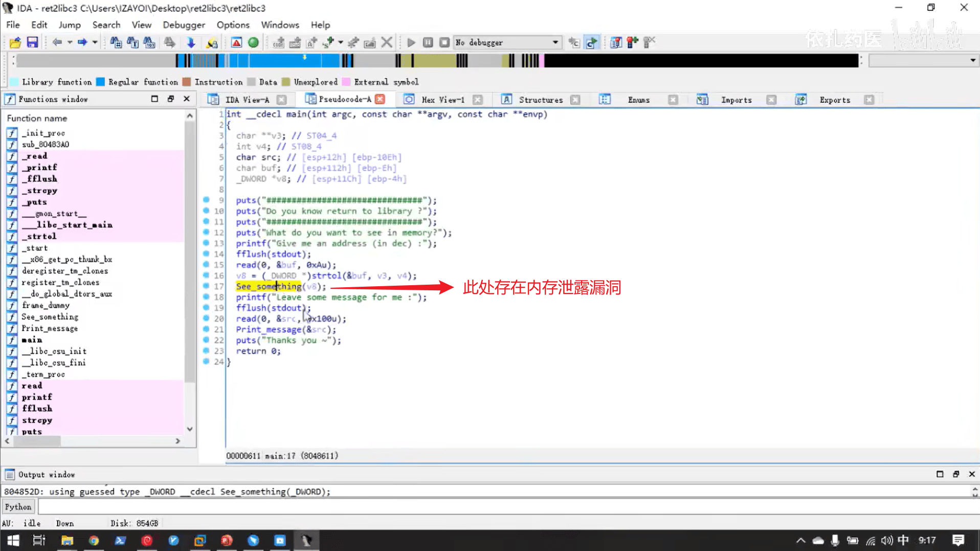
Task: Open the dropdown beside the Jump forward arrow
Action: click(95, 42)
